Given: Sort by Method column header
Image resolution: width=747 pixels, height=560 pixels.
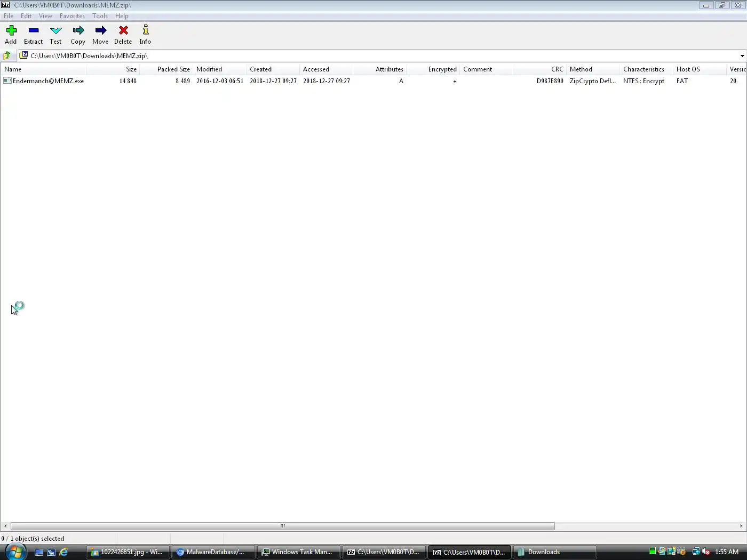Looking at the screenshot, I should pos(593,69).
